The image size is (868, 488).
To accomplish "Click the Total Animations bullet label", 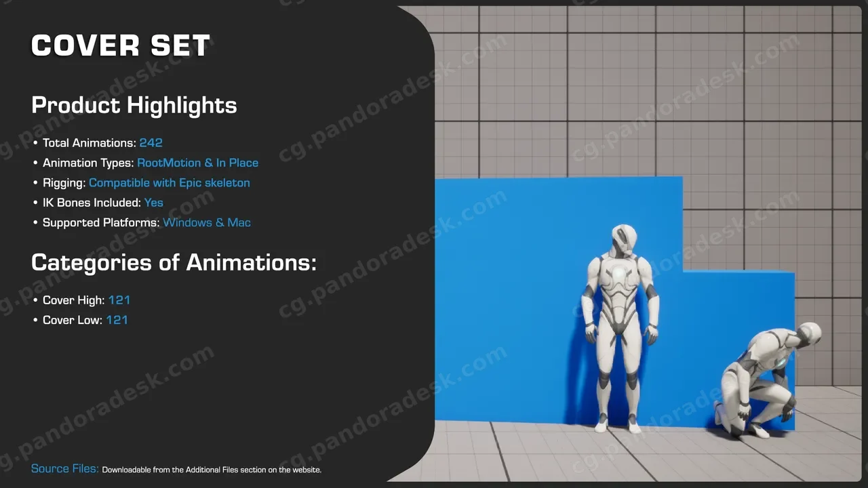I will point(90,143).
